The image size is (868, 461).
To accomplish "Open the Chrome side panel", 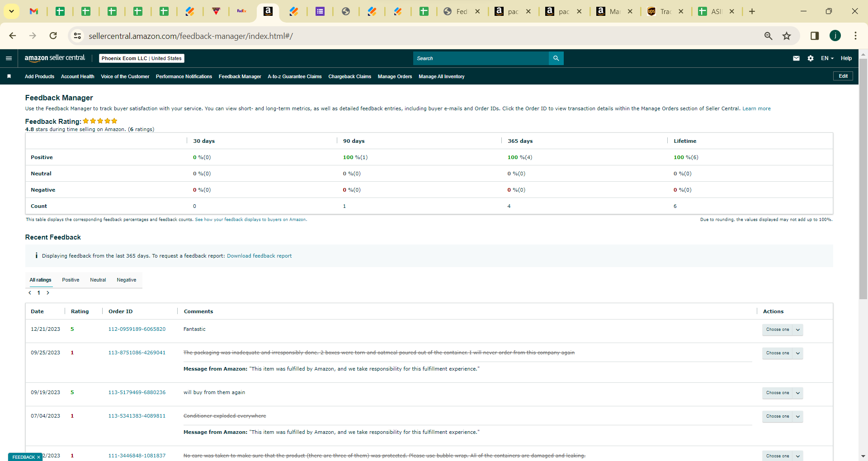I will 815,36.
